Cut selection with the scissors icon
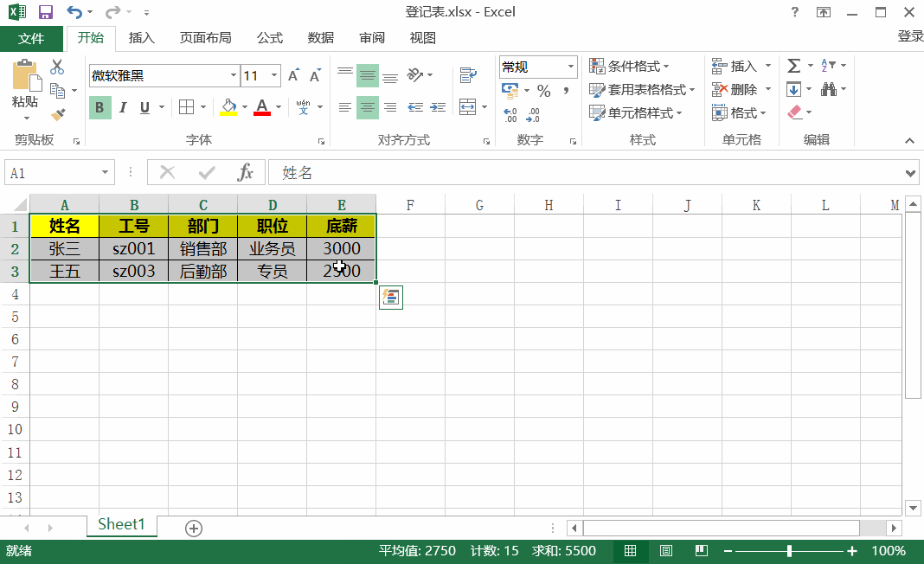The image size is (924, 564). tap(56, 67)
